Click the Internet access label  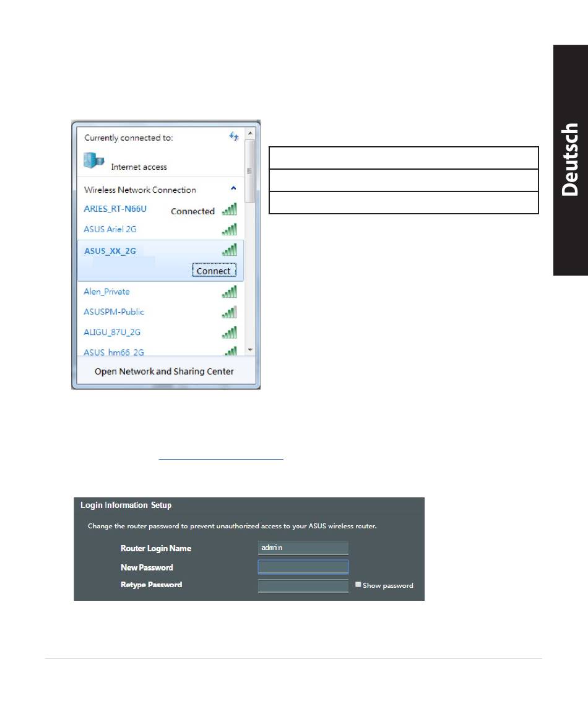pos(139,167)
